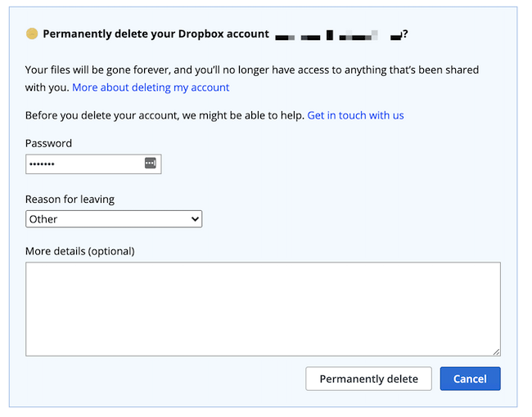Screen dimensions: 532x417
Task: Click the blue Cancel button
Action: click(x=471, y=379)
